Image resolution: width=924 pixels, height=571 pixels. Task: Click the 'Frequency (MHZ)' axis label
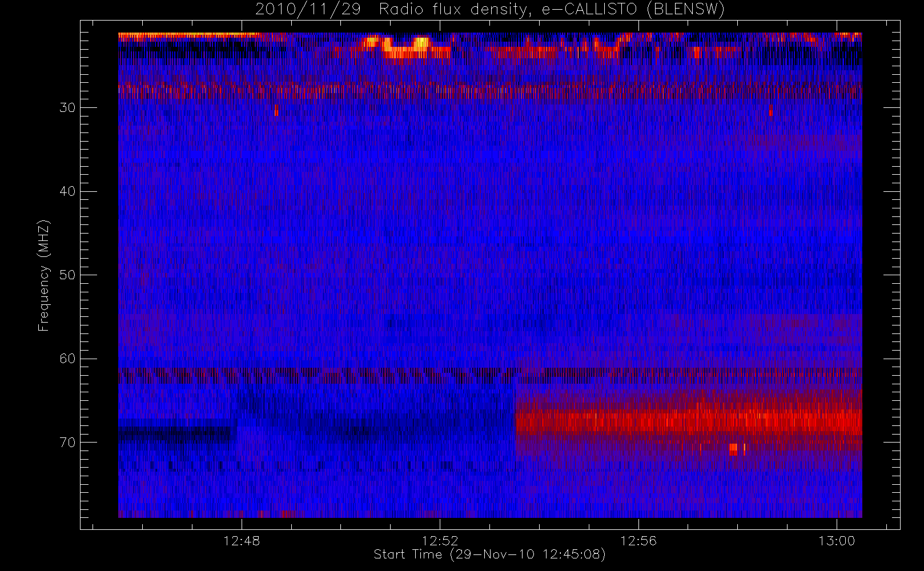click(x=43, y=276)
